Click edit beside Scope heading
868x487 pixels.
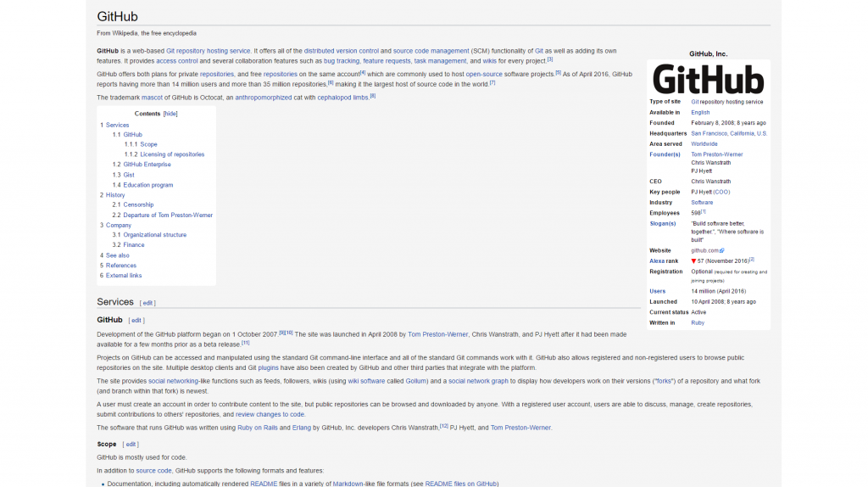point(131,445)
